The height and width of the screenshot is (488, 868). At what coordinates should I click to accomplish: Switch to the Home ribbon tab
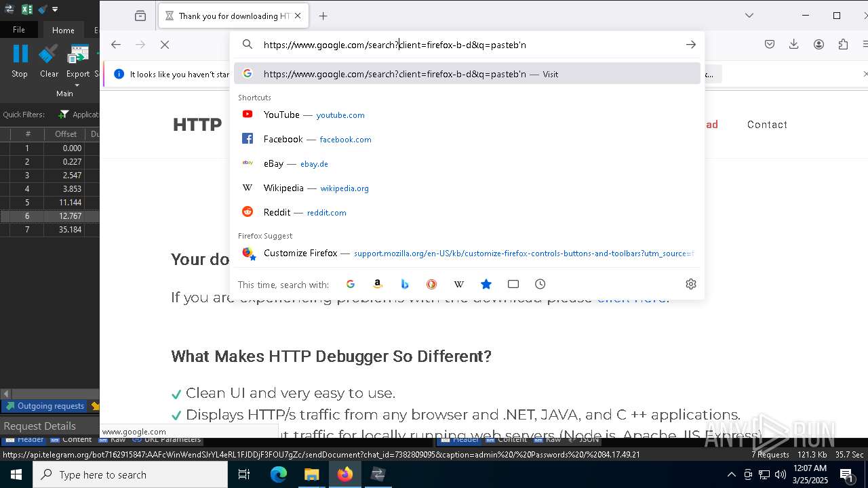(63, 30)
